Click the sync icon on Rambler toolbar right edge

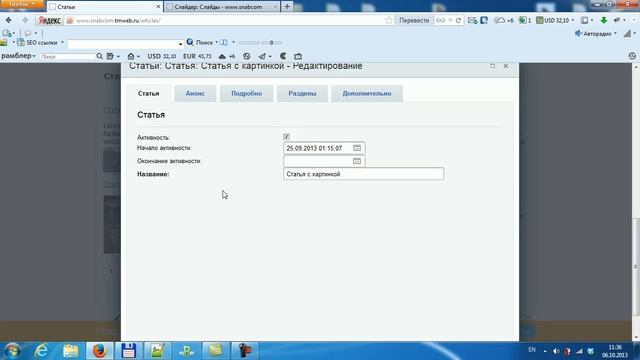click(x=632, y=56)
